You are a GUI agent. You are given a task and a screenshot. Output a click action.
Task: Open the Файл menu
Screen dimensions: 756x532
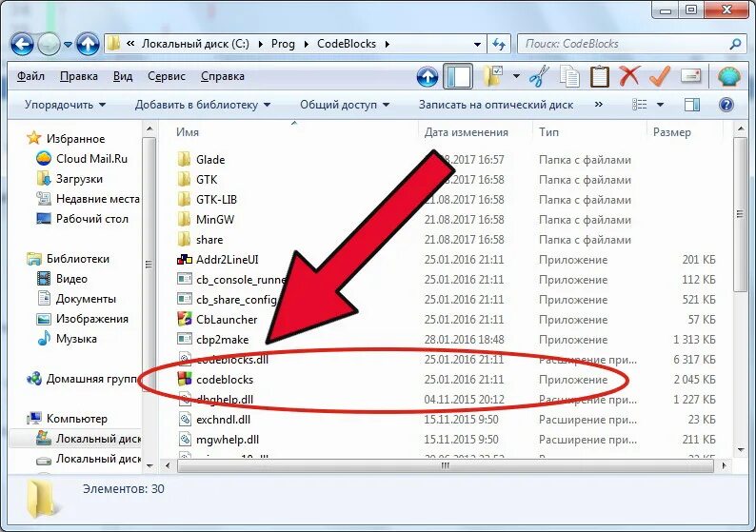point(30,76)
